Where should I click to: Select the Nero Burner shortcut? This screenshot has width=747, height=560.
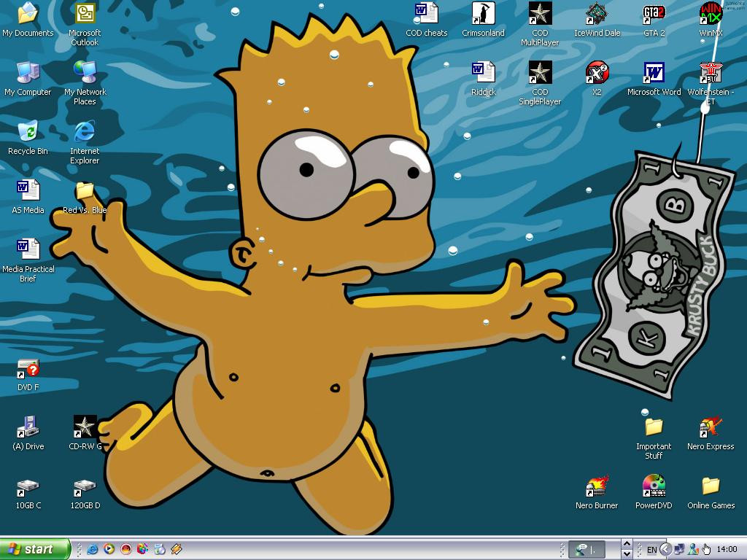tap(597, 492)
